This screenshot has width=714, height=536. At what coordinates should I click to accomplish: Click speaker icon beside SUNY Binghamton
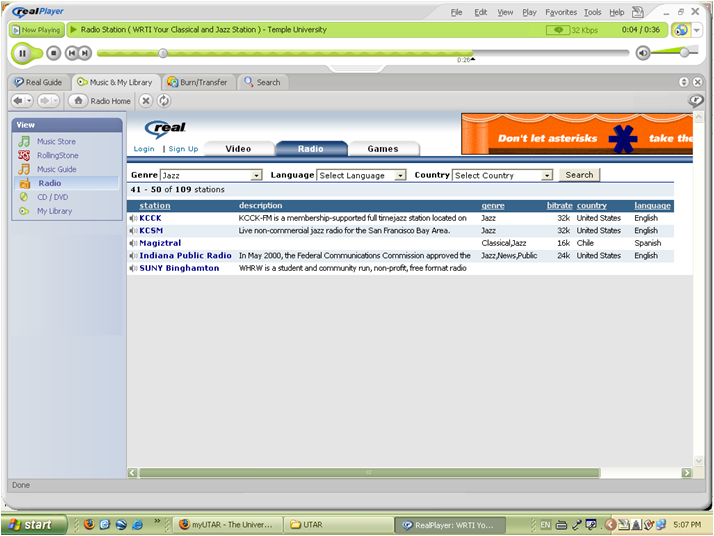pos(133,268)
